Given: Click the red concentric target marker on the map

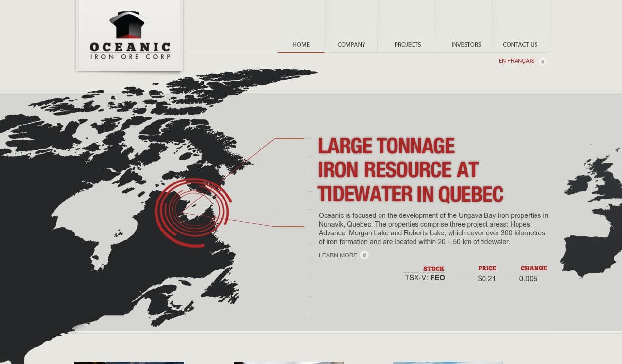Looking at the screenshot, I should [x=192, y=212].
